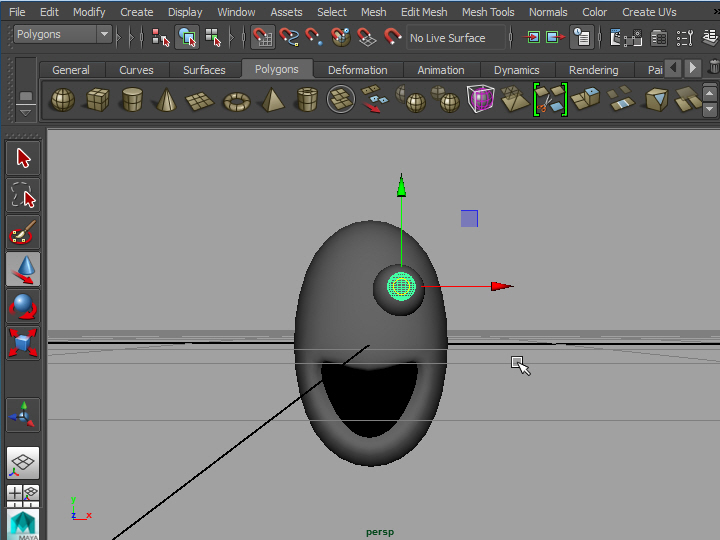The image size is (720, 540).
Task: Toggle snap to grids
Action: (263, 38)
